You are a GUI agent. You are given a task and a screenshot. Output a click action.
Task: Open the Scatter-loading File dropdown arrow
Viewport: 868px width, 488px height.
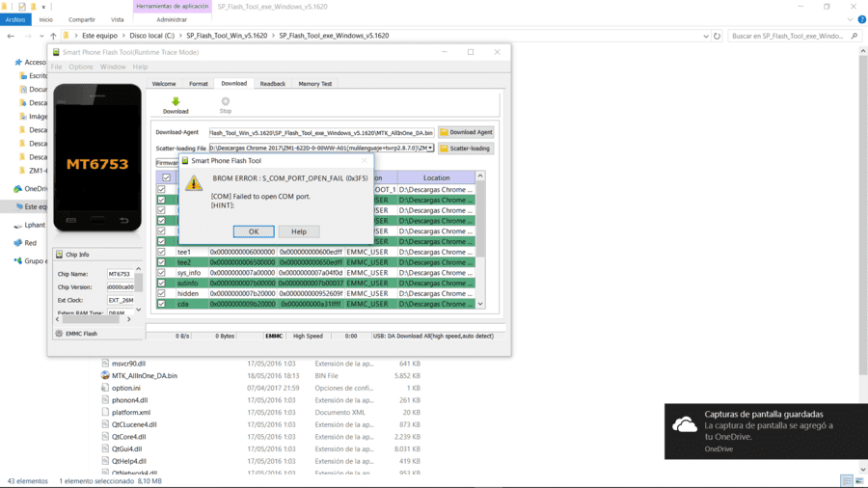(430, 149)
